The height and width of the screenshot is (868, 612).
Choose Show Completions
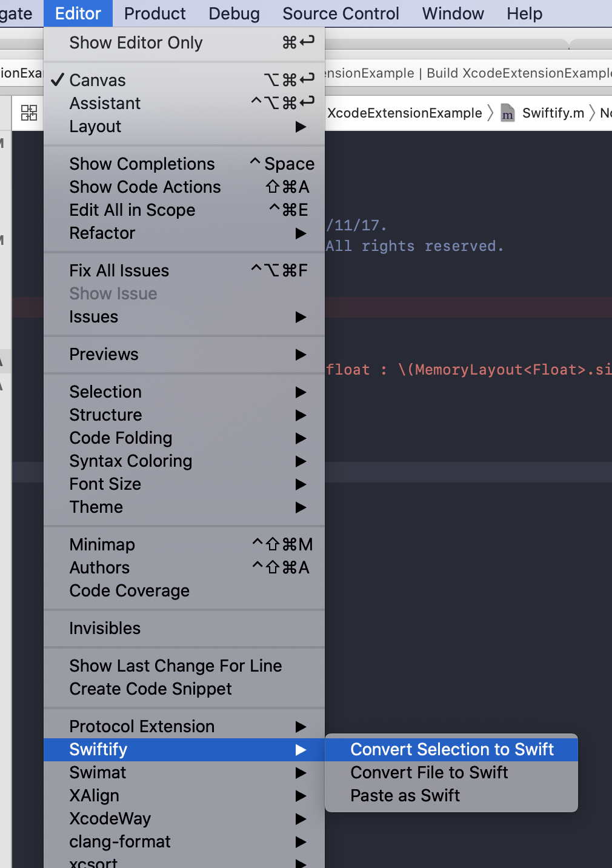184,164
